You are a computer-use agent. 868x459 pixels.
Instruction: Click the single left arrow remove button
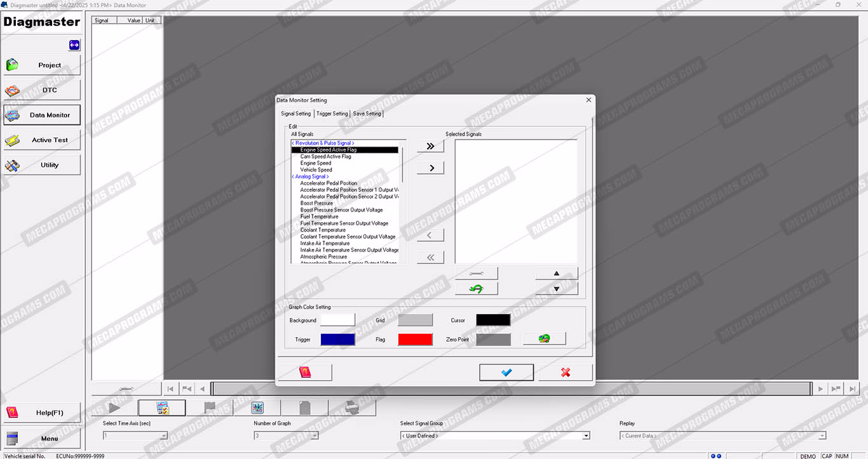click(430, 236)
